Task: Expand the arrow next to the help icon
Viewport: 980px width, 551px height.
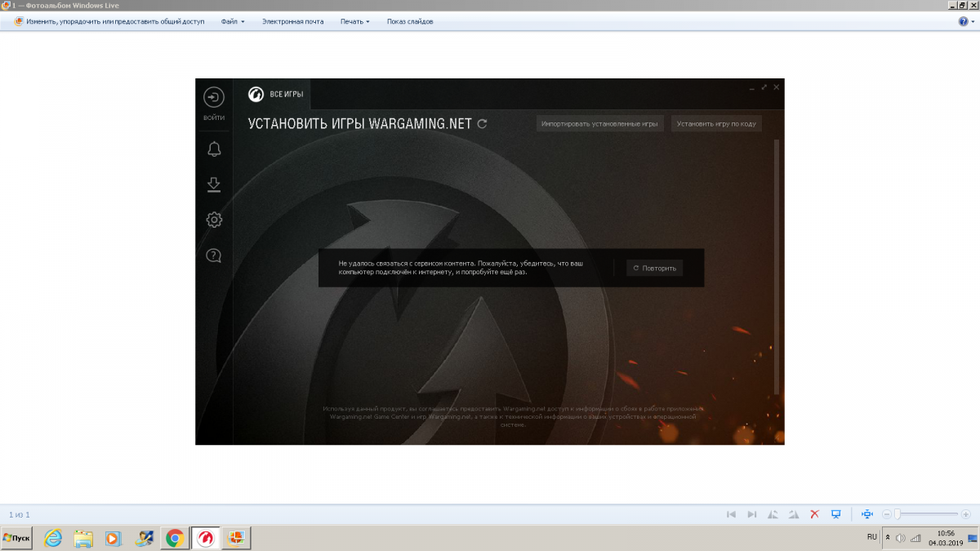Action: pyautogui.click(x=973, y=22)
